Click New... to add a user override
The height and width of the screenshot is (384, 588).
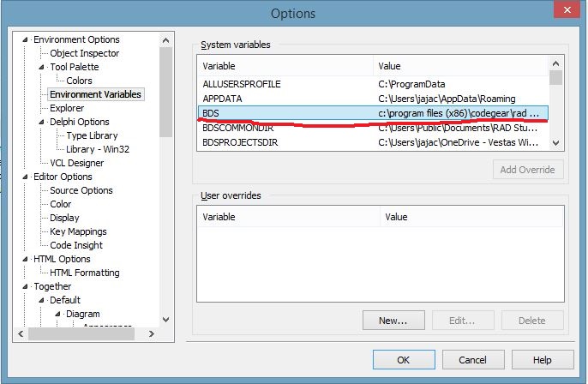392,321
